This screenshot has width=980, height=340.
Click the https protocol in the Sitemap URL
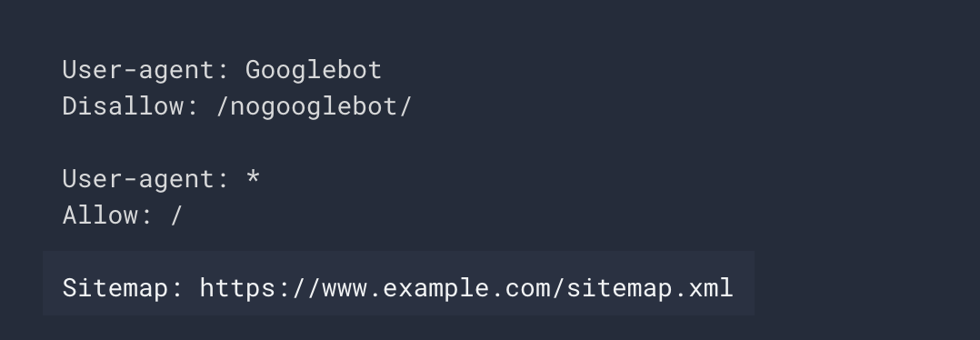tap(237, 288)
